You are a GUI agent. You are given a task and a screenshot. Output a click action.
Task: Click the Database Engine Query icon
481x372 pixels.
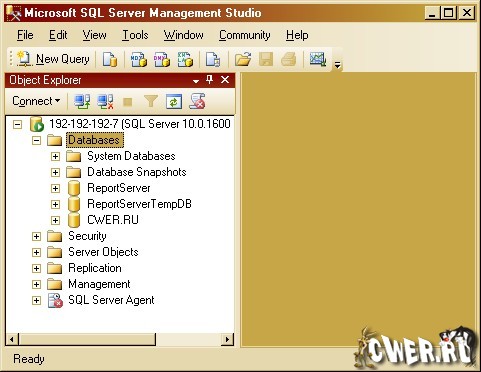coord(110,59)
